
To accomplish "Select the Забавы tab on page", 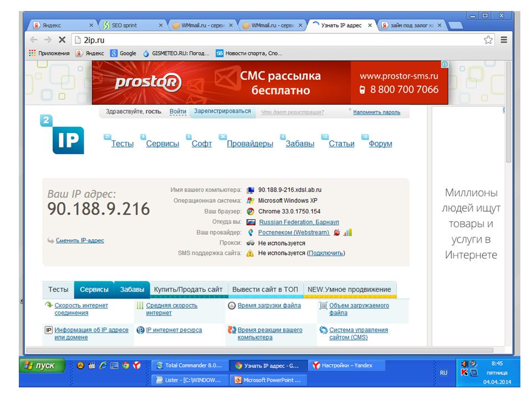I will click(x=132, y=289).
